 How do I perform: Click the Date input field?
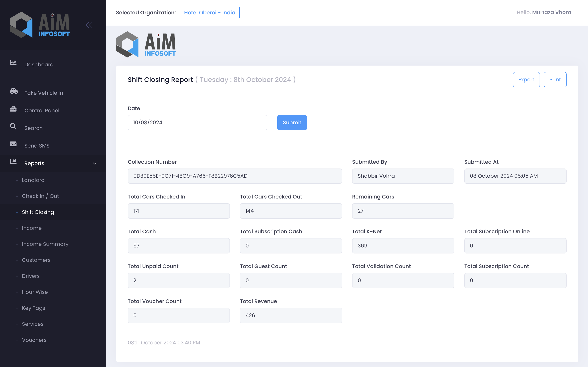[x=197, y=123]
